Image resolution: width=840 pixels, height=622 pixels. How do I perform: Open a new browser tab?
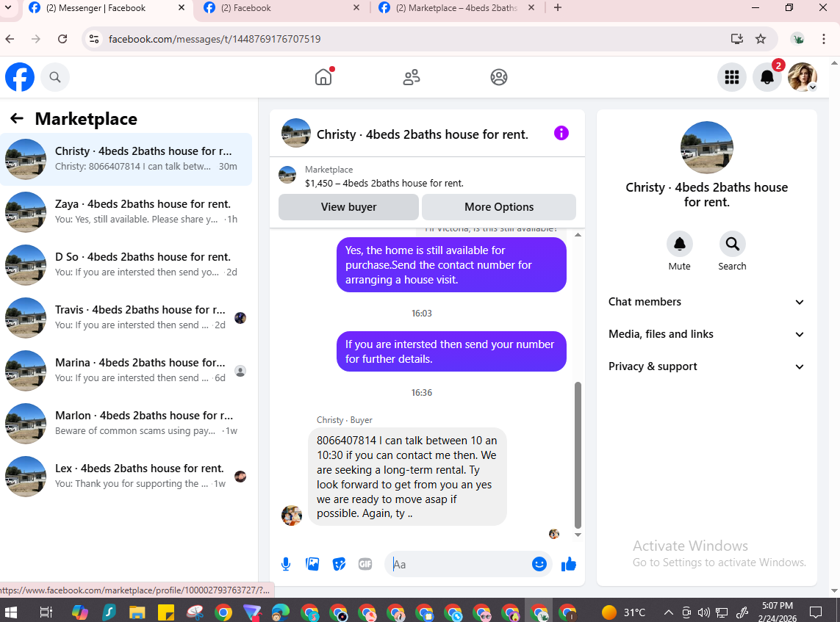pos(558,7)
